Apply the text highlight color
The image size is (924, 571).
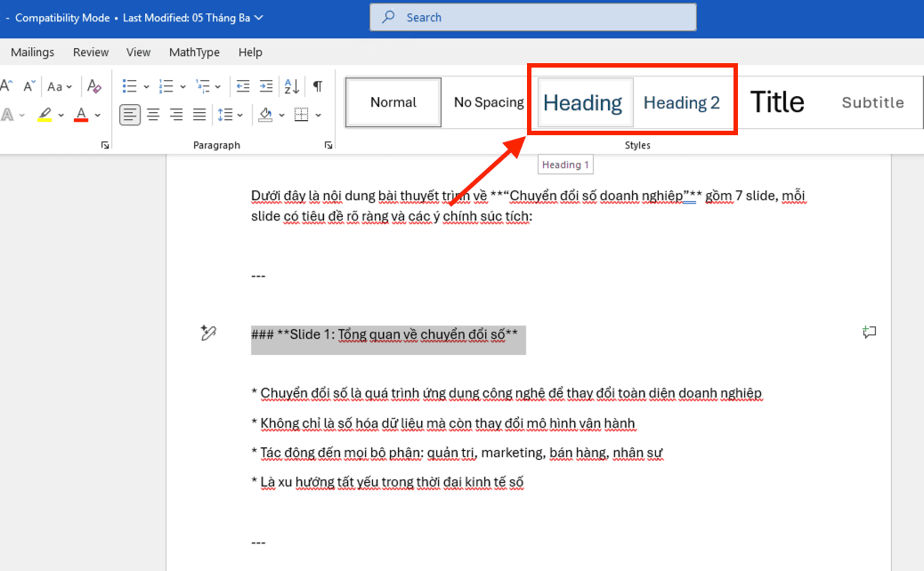pyautogui.click(x=45, y=114)
